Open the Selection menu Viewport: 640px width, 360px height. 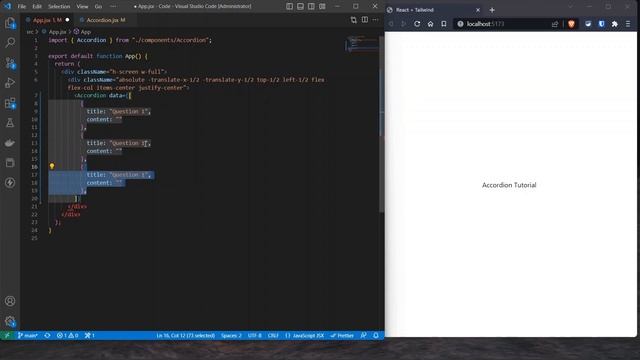pyautogui.click(x=59, y=7)
